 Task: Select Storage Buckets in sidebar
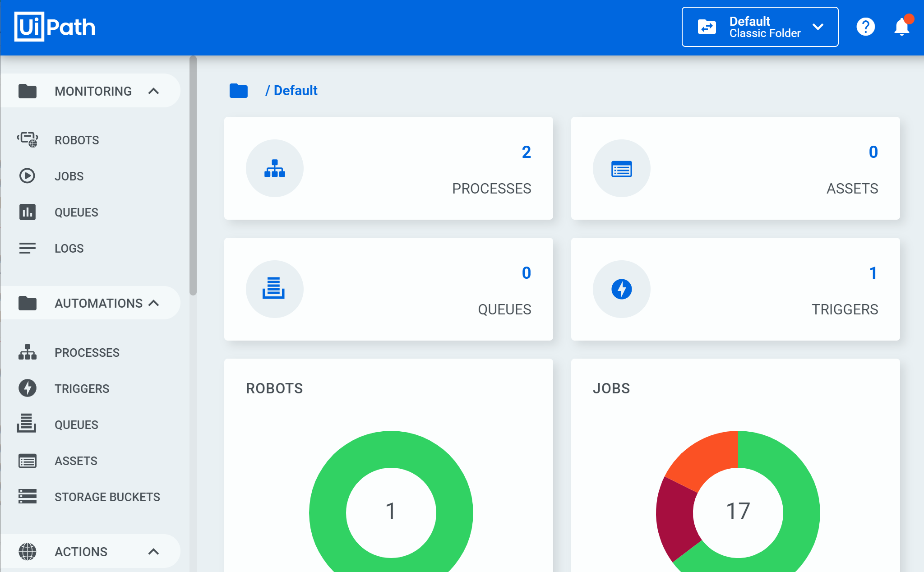click(107, 497)
